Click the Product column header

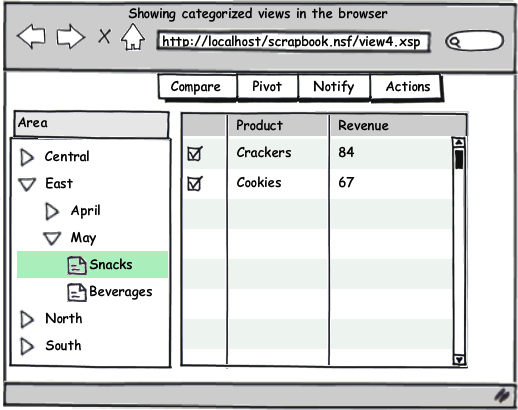point(278,126)
